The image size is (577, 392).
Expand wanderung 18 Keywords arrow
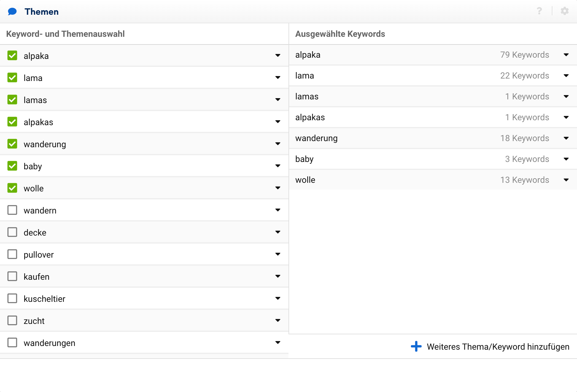click(x=566, y=138)
